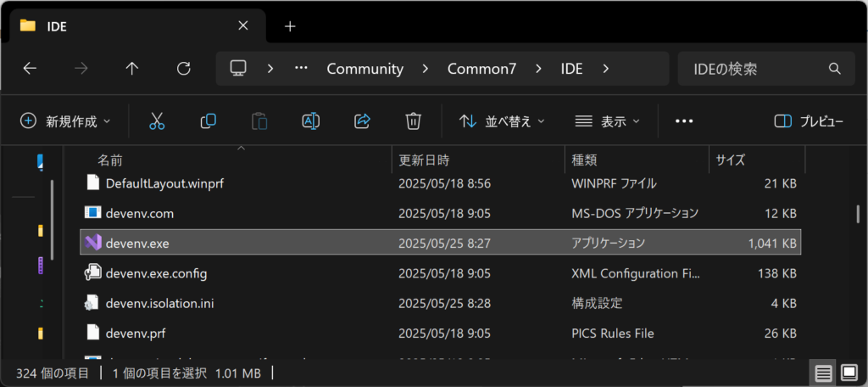Go up one folder level

coord(131,69)
